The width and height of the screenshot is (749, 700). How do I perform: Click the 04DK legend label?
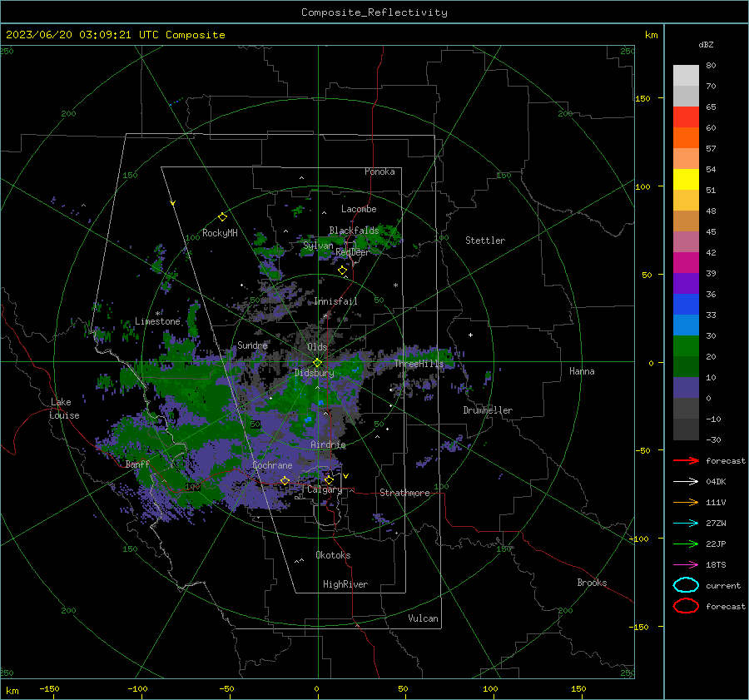pyautogui.click(x=716, y=482)
